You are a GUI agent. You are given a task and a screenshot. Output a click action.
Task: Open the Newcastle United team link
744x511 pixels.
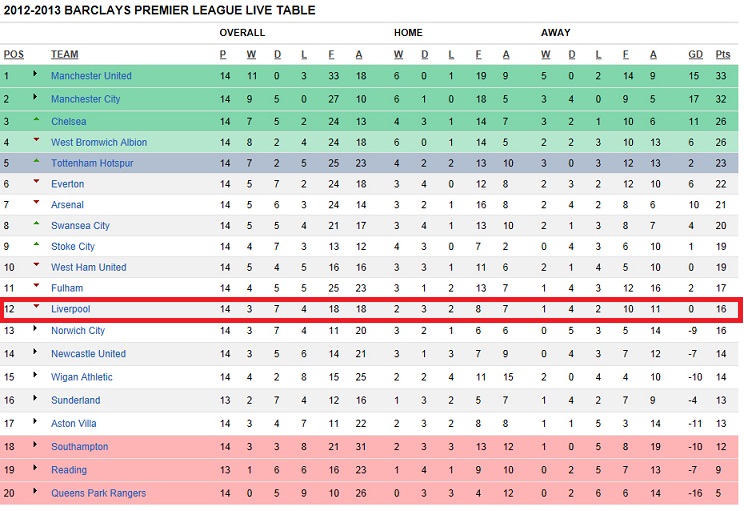pos(88,353)
